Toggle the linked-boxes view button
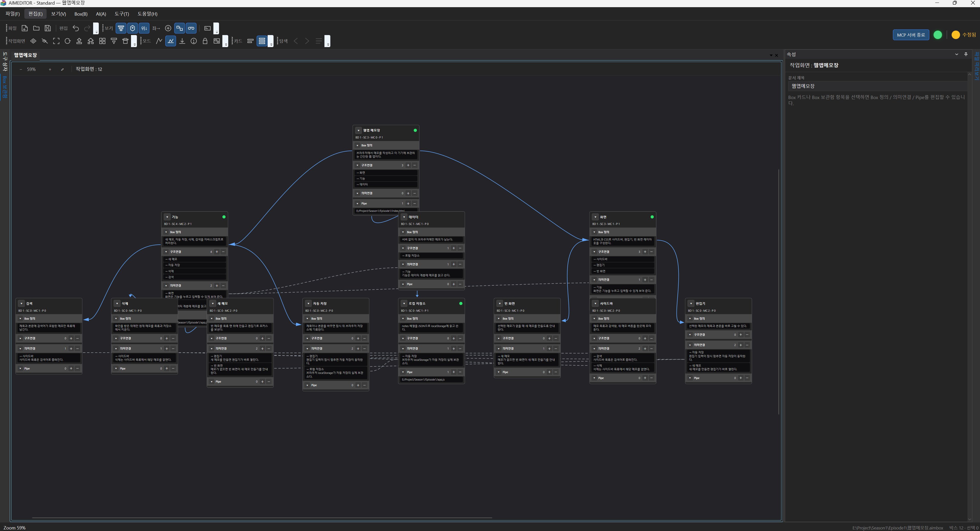The image size is (980, 531). tap(180, 28)
